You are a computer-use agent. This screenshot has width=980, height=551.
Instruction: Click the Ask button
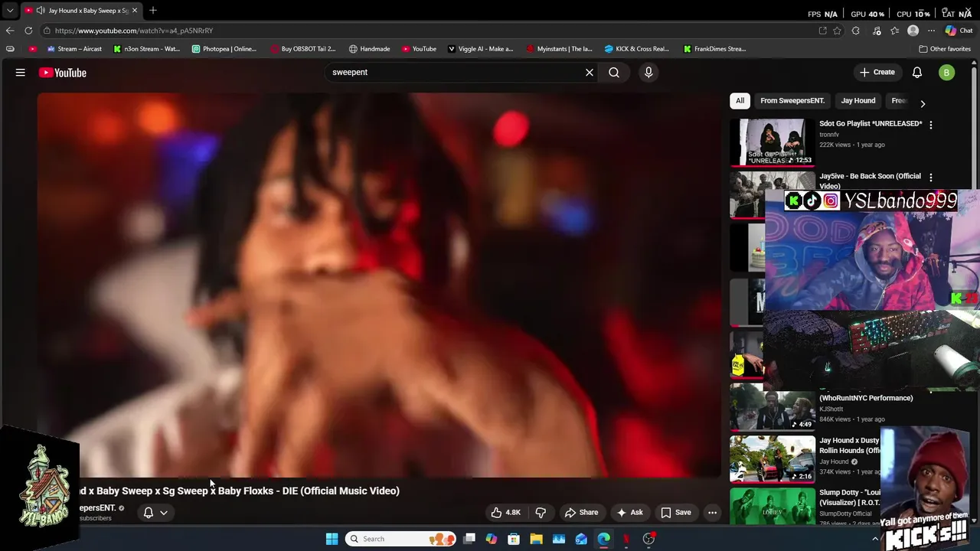pos(630,513)
